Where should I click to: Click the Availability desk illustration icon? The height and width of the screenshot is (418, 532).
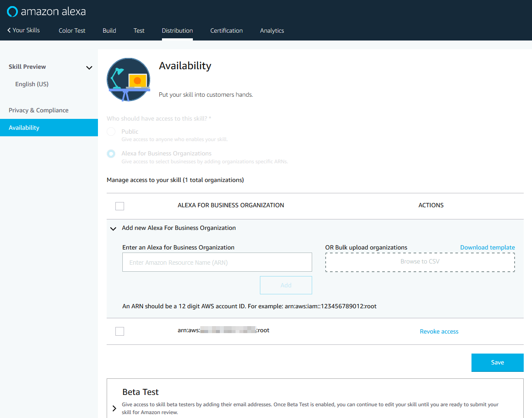(x=128, y=80)
